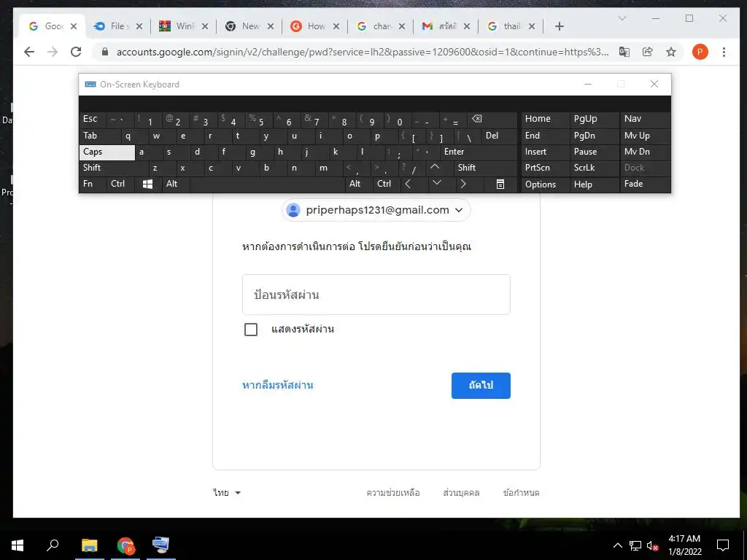
Task: Open Chrome three-dot menu
Action: (x=724, y=52)
